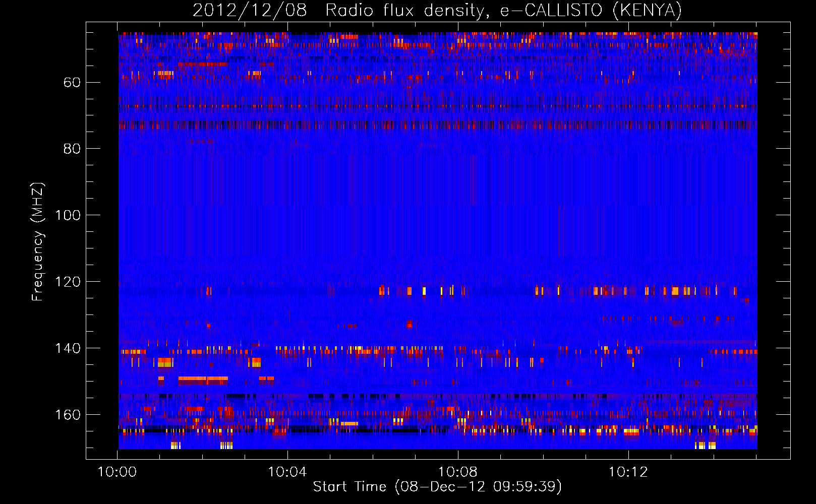The height and width of the screenshot is (504, 816).
Task: Click the 160 frequency tick label
Action: tap(68, 415)
